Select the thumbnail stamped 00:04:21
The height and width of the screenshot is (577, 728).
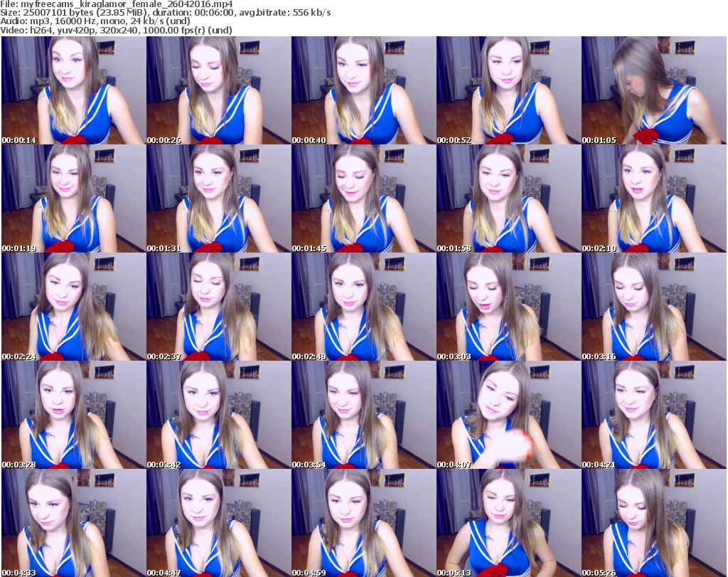click(654, 415)
